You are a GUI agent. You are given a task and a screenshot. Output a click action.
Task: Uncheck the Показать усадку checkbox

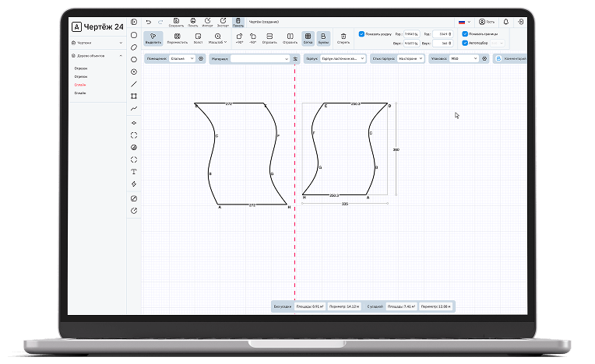[x=361, y=34]
